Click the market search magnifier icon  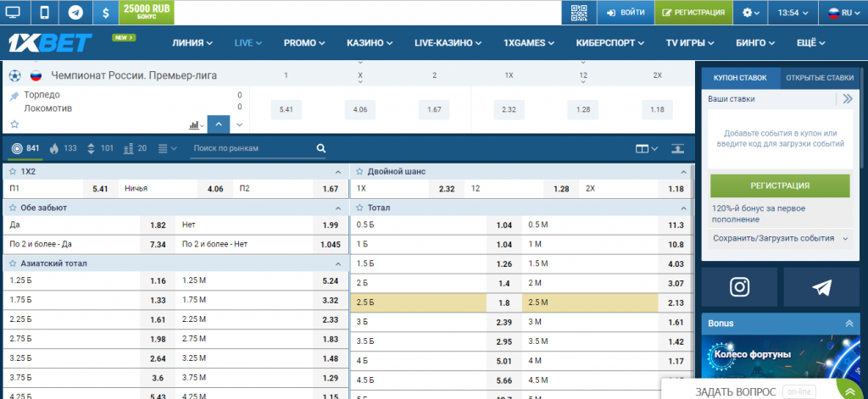pyautogui.click(x=321, y=148)
